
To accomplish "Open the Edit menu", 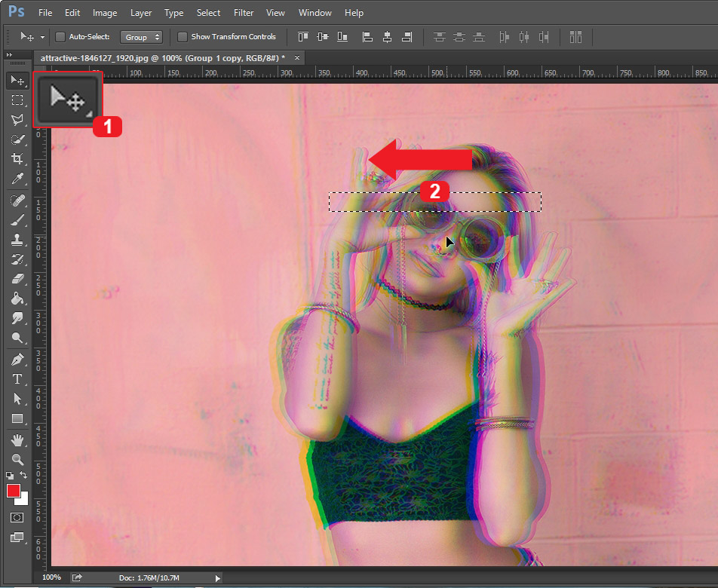I will pos(72,13).
